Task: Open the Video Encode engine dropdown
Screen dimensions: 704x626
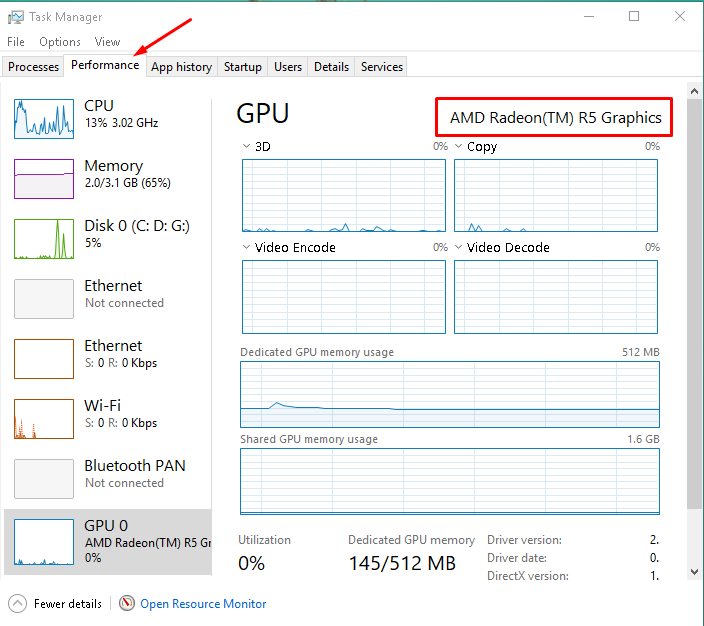Action: pos(246,247)
